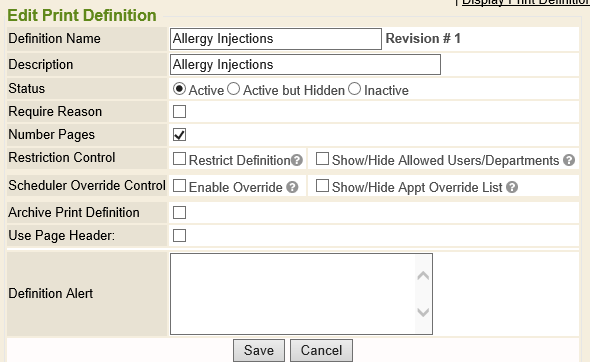Screen dimensions: 590x362
Task: Select the Active status radio button
Action: tap(179, 89)
